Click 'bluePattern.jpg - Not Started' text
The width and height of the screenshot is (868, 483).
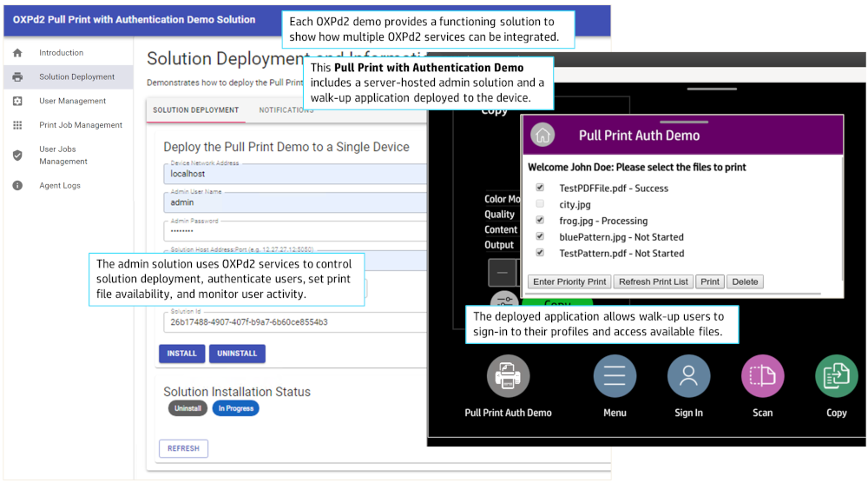point(621,237)
